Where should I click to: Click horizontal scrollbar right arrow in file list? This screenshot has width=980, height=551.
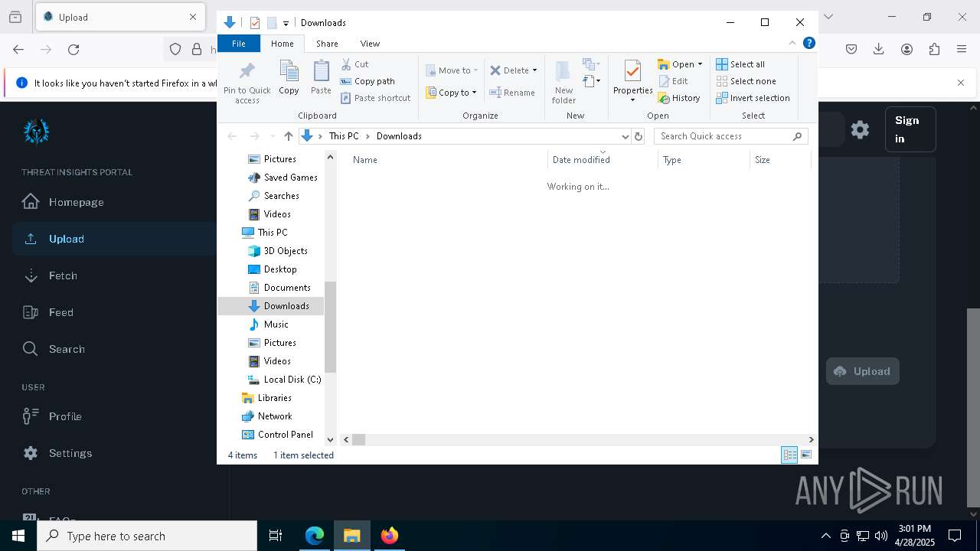pyautogui.click(x=811, y=439)
